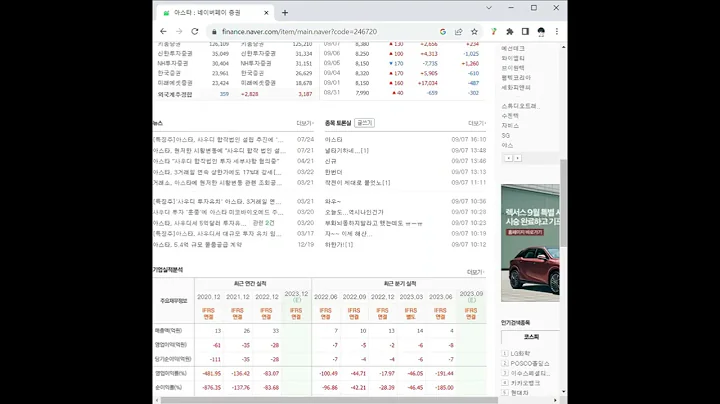Open the discussion post 한번더
Image resolution: width=720 pixels, height=404 pixels.
pos(333,172)
